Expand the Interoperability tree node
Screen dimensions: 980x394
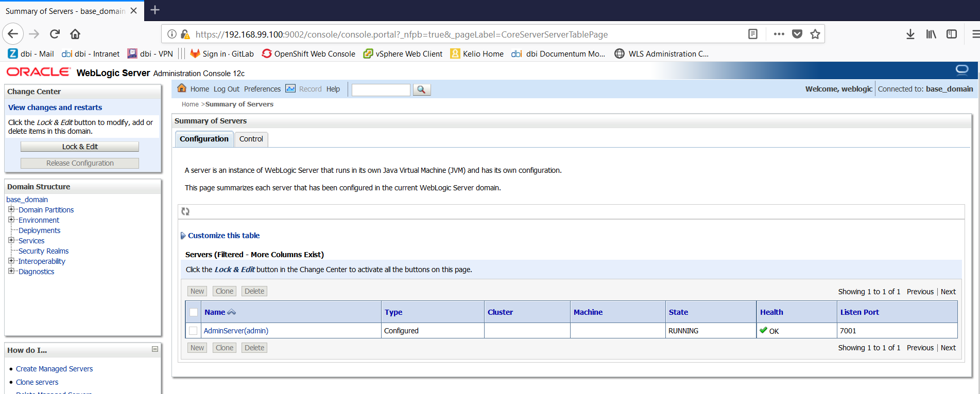click(11, 261)
